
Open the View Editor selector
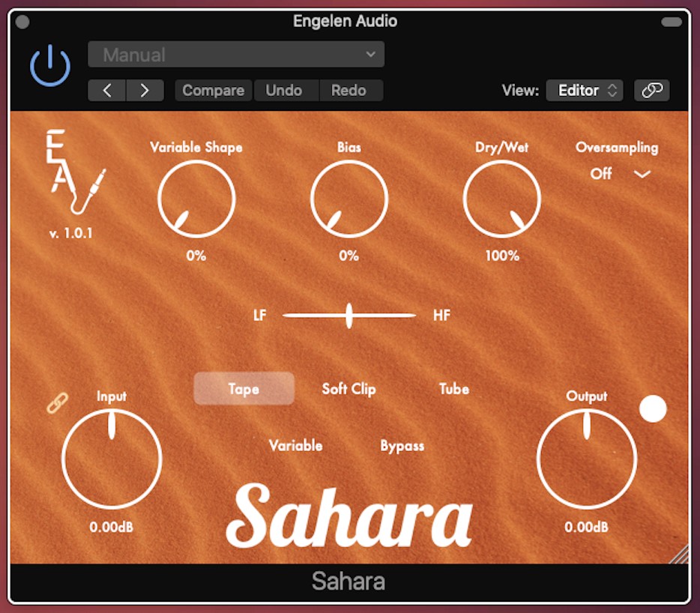pos(585,91)
